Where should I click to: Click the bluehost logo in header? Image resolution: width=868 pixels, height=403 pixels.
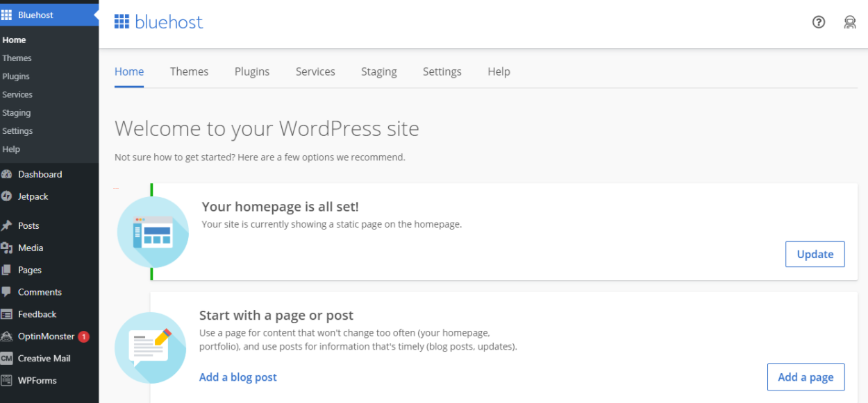[x=159, y=22]
